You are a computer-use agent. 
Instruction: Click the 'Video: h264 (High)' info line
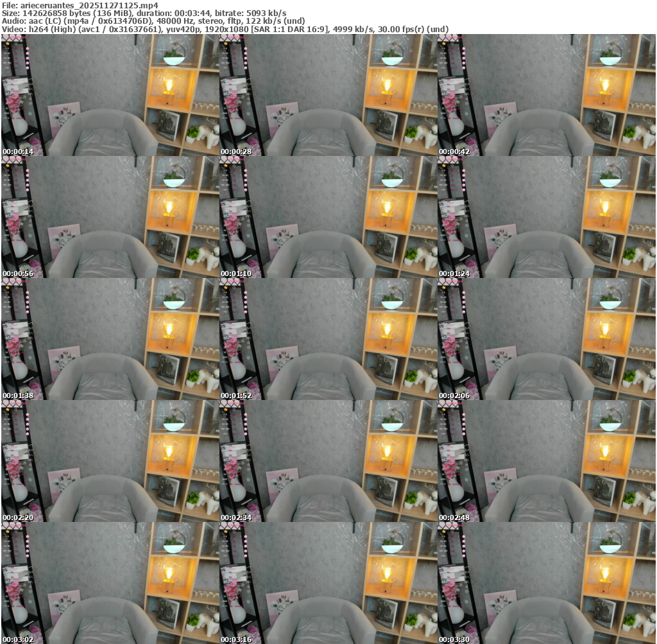point(225,30)
